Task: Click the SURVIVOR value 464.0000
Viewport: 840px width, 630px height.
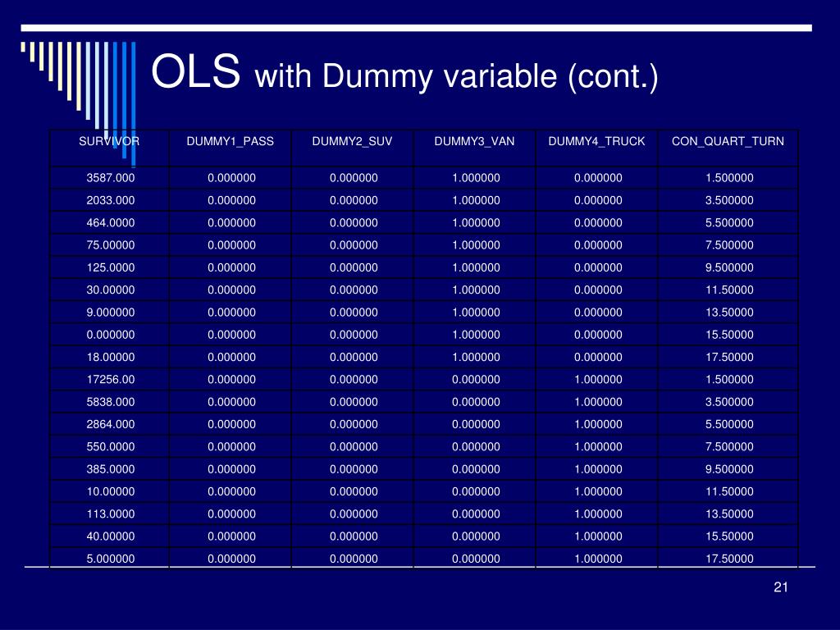Action: click(111, 223)
